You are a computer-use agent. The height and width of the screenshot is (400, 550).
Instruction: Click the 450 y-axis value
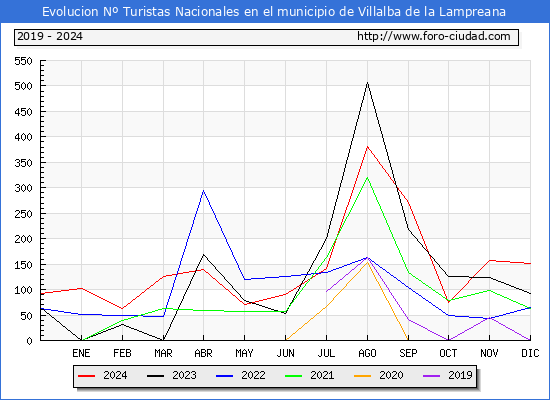point(23,112)
